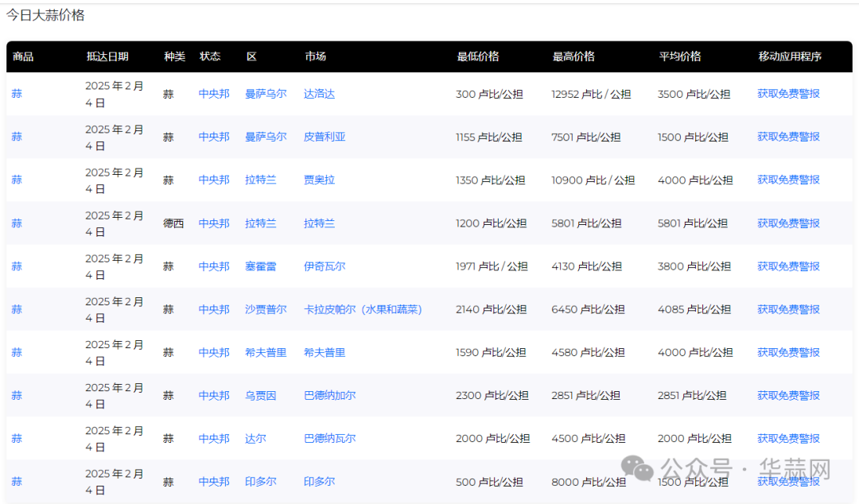Click 印多尔 market link in 市场 column

pyautogui.click(x=319, y=482)
